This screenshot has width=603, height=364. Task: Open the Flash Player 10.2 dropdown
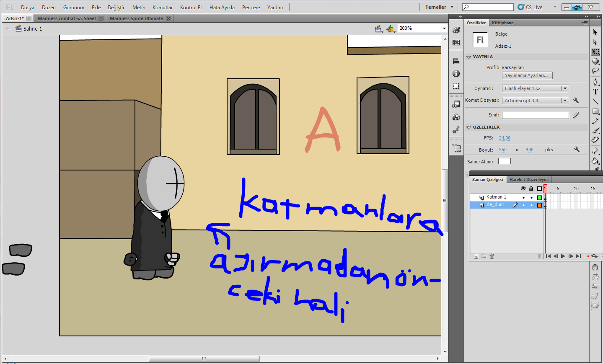(536, 88)
